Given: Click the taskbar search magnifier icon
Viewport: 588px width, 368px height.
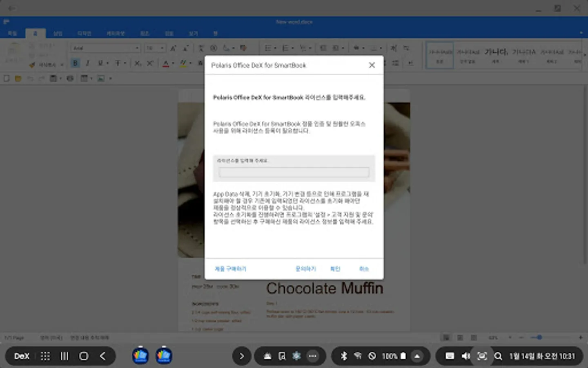Looking at the screenshot, I should pos(498,356).
